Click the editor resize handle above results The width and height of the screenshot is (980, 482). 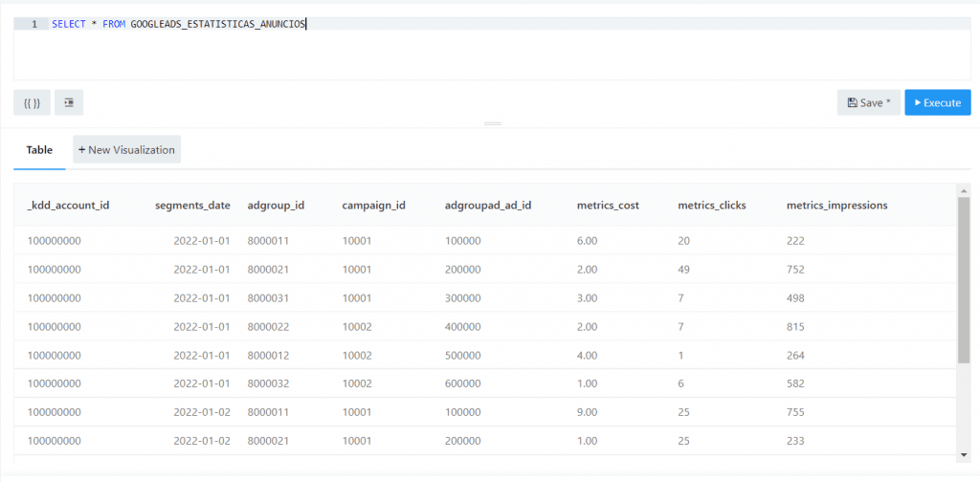point(492,124)
